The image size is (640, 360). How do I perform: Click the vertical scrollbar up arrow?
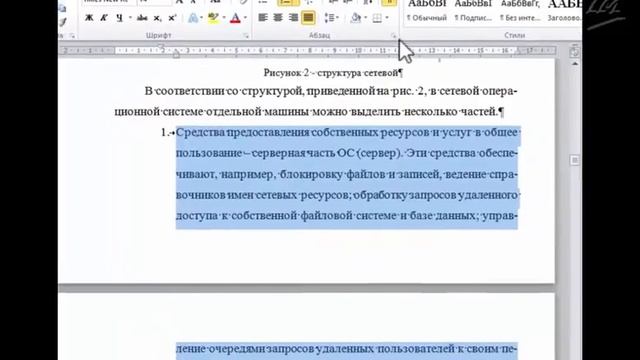click(x=575, y=64)
